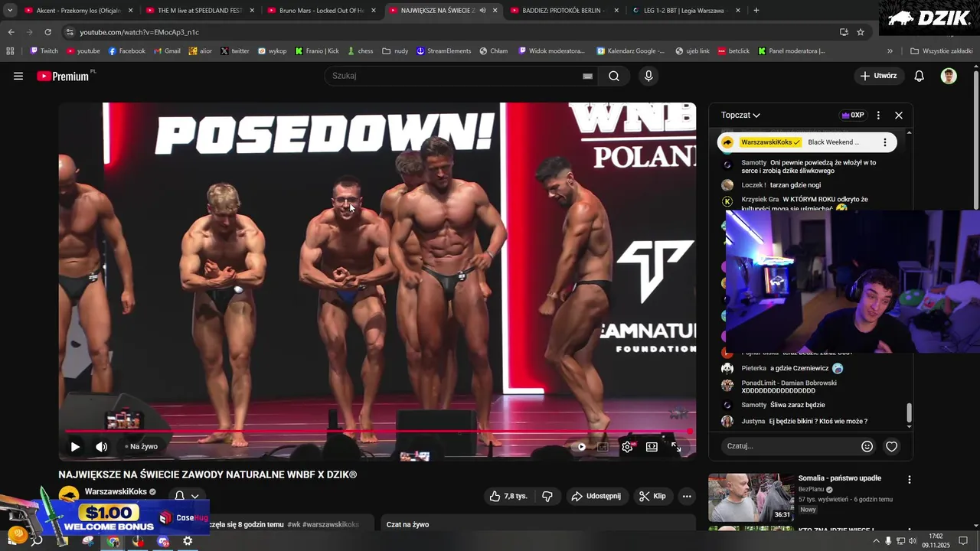Click the address bar URL

tap(139, 32)
